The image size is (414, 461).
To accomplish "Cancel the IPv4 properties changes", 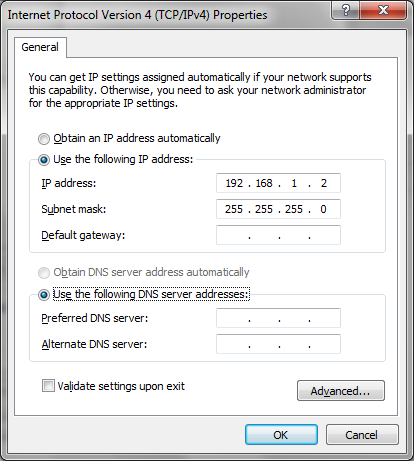I will [362, 435].
